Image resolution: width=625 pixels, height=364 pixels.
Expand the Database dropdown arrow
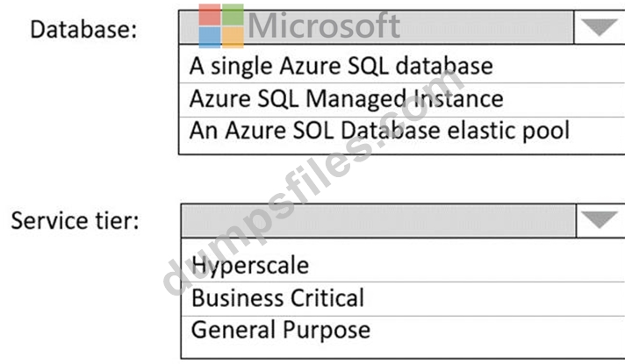click(599, 27)
